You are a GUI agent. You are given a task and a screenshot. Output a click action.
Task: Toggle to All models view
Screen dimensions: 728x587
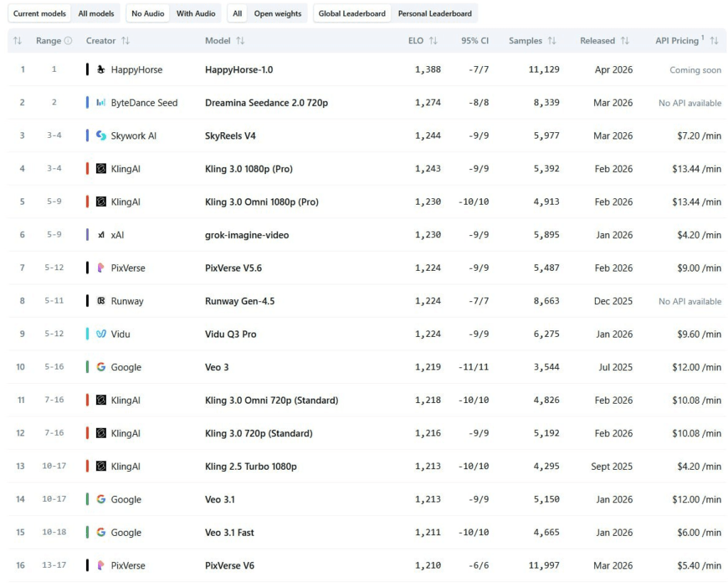pos(96,14)
